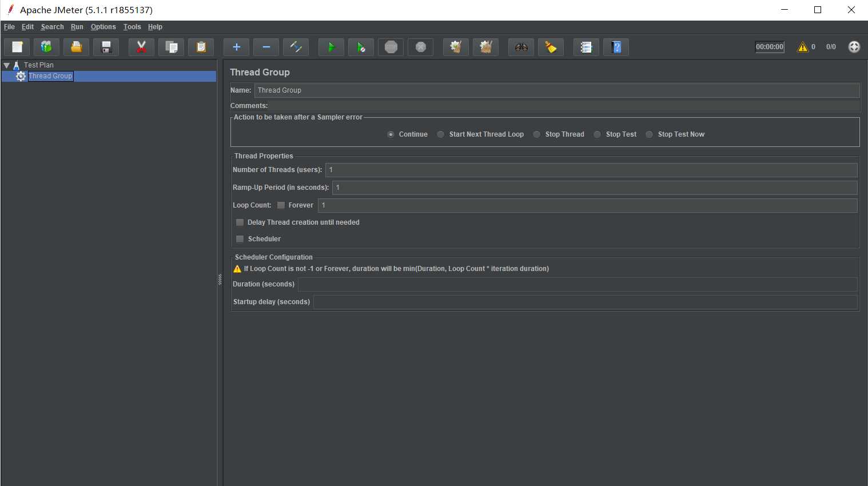
Task: Open the Edit menu
Action: click(27, 27)
